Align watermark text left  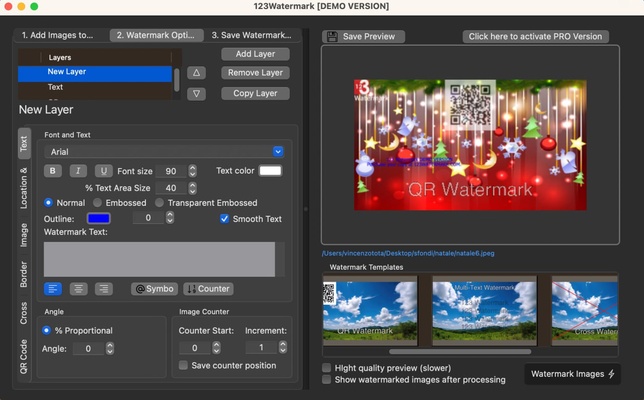[53, 289]
